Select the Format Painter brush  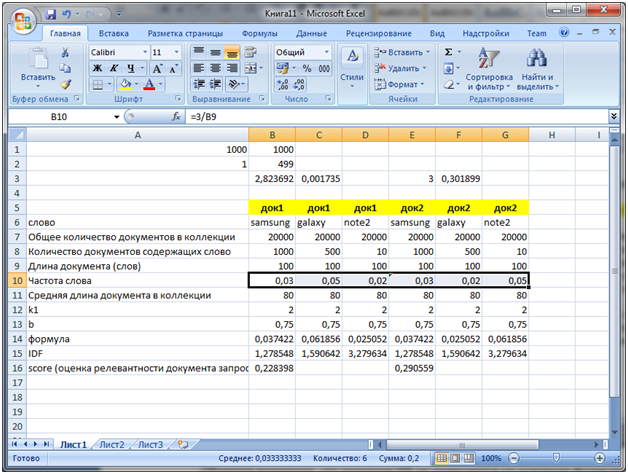[x=65, y=84]
